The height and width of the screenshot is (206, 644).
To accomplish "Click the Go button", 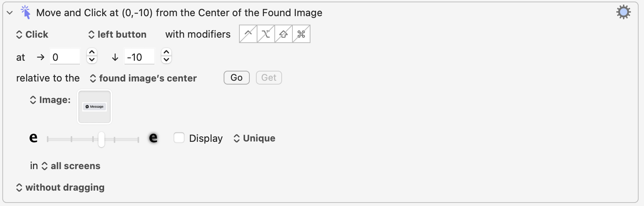I will [x=237, y=78].
